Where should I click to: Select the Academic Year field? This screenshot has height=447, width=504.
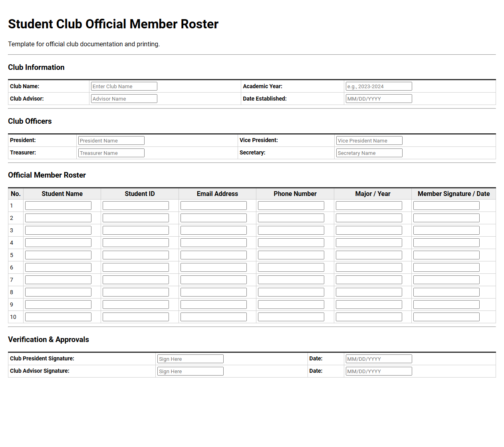click(x=379, y=86)
